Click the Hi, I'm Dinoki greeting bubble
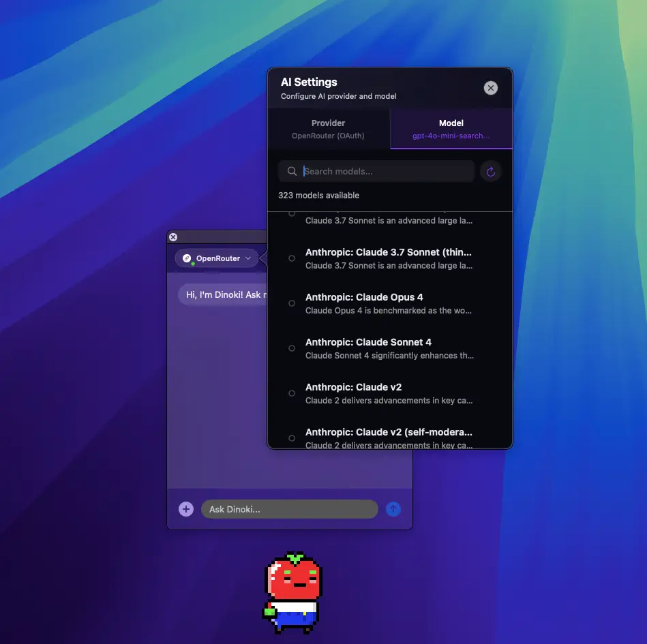Screen dimensions: 647x644 point(223,294)
